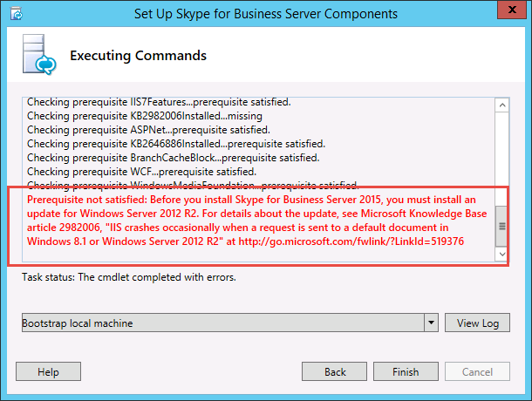Expand the dropdown arrow next to View Log
The image size is (532, 401).
(431, 323)
